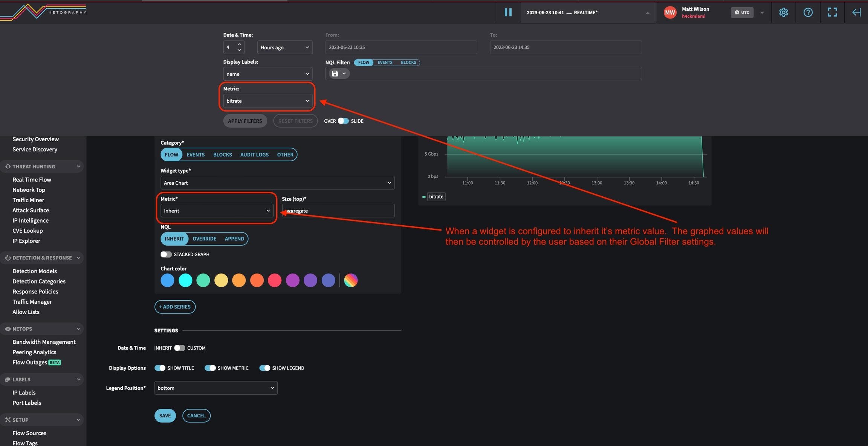Image resolution: width=868 pixels, height=446 pixels.
Task: Open the global Metric bitrate dropdown
Action: pyautogui.click(x=267, y=101)
